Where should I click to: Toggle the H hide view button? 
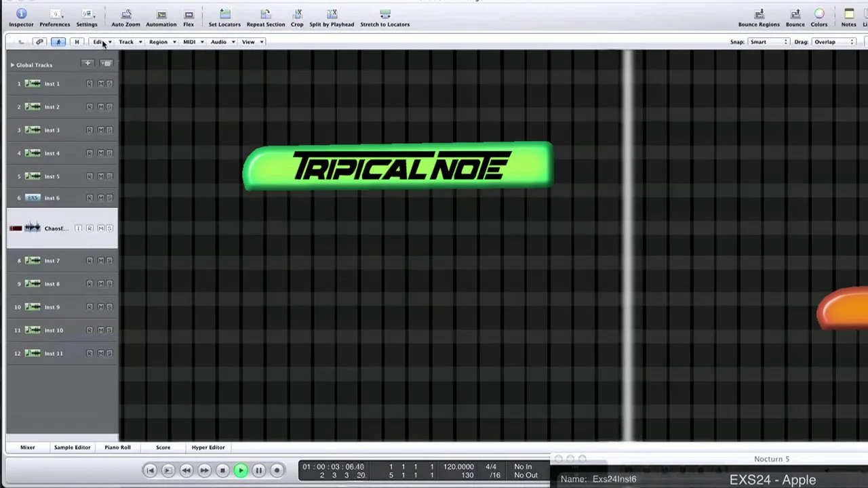point(77,42)
